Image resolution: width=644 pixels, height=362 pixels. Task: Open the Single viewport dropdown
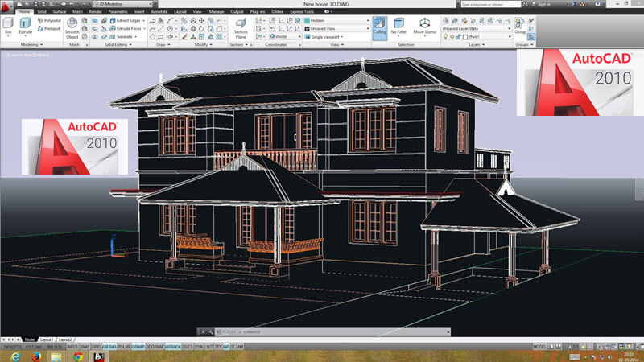[x=325, y=37]
